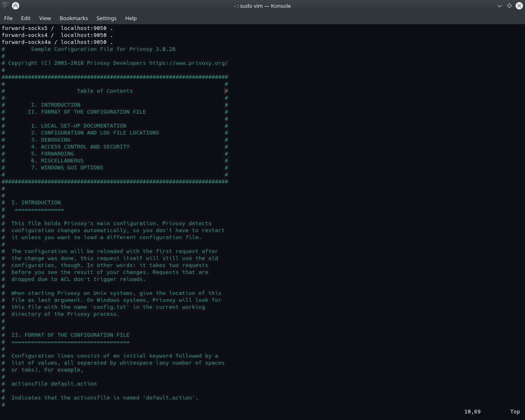Screen dimensions: 525x420
Task: Open the View menu
Action: [45, 18]
